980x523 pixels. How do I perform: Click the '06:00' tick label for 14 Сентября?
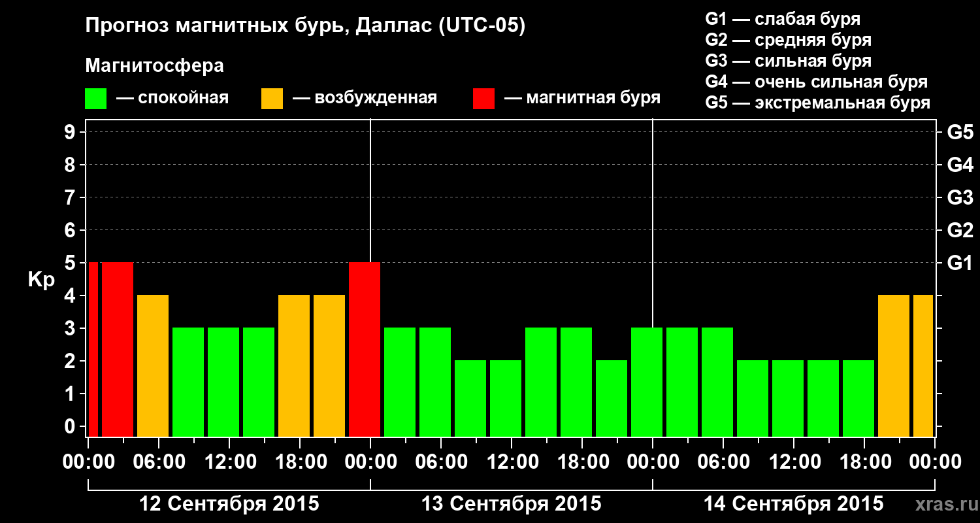724,462
